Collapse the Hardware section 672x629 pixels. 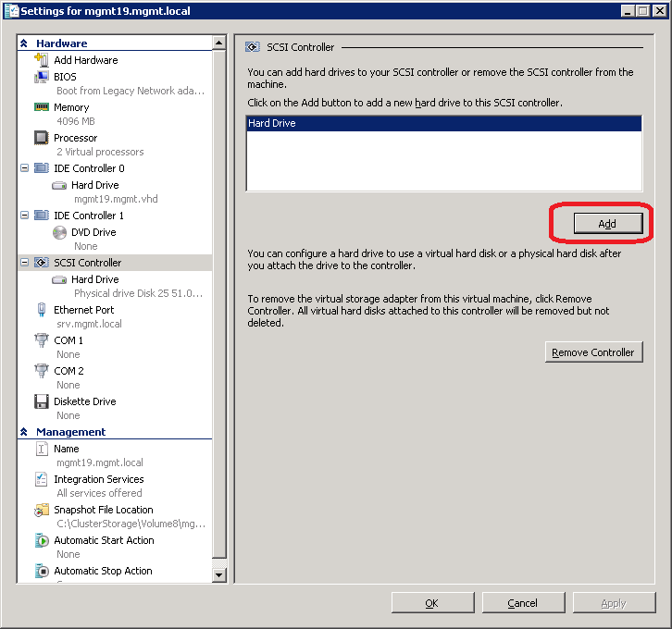[x=24, y=43]
